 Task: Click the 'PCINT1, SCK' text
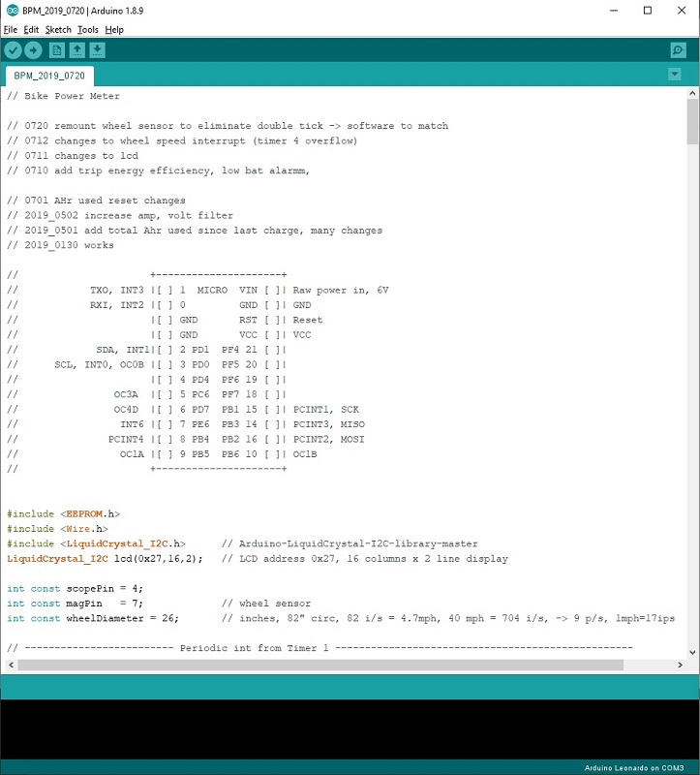[x=326, y=409]
